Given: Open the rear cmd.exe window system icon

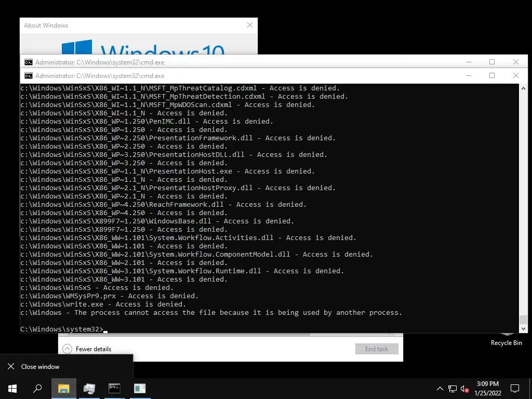Looking at the screenshot, I should pyautogui.click(x=29, y=62).
